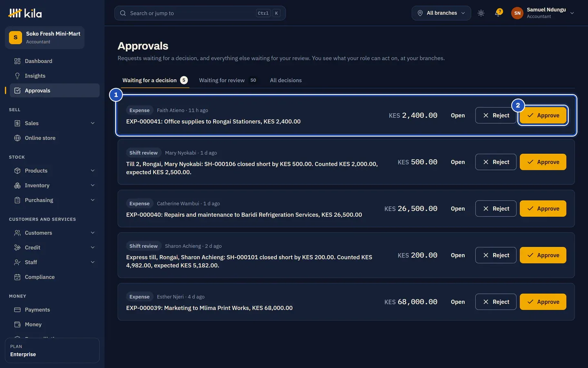Approve Sharon Achieng shift review
Screen dimensions: 588x368
coord(543,255)
